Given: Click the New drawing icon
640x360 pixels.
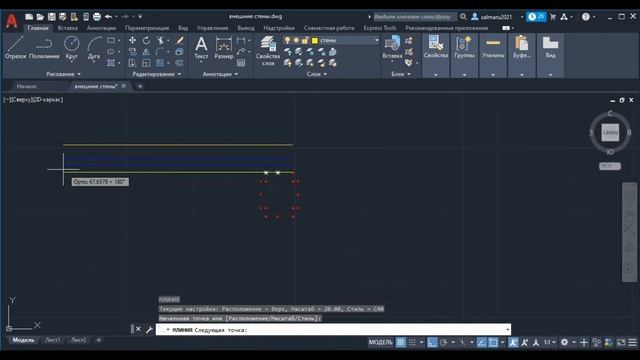Looking at the screenshot, I should [29, 17].
